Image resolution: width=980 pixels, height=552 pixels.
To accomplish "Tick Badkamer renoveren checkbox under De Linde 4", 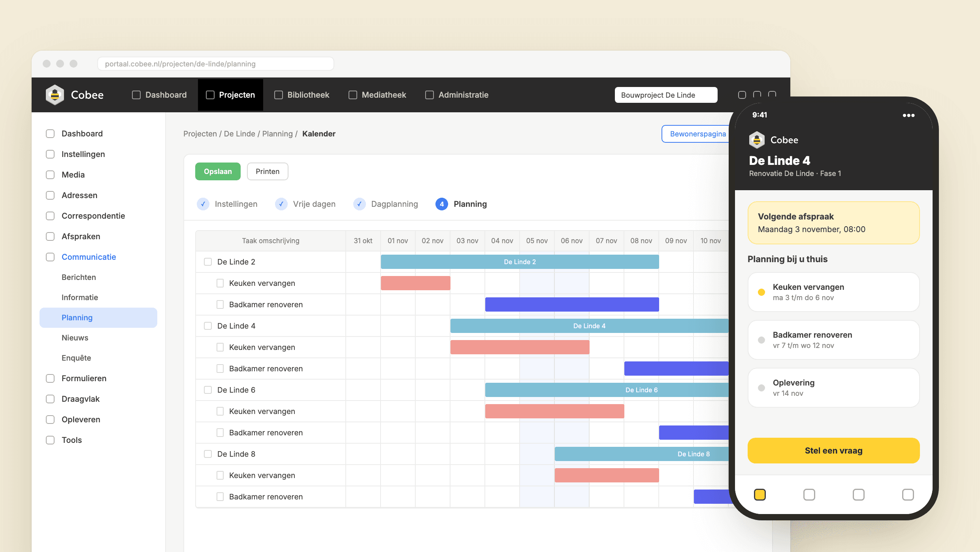I will (220, 369).
